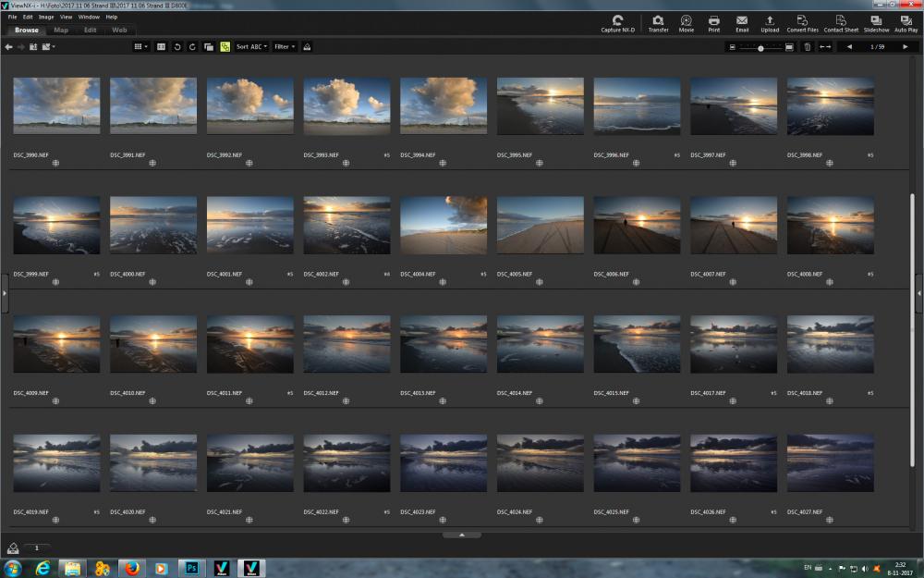The height and width of the screenshot is (578, 924).
Task: Go back to the previous folder
Action: (x=9, y=46)
